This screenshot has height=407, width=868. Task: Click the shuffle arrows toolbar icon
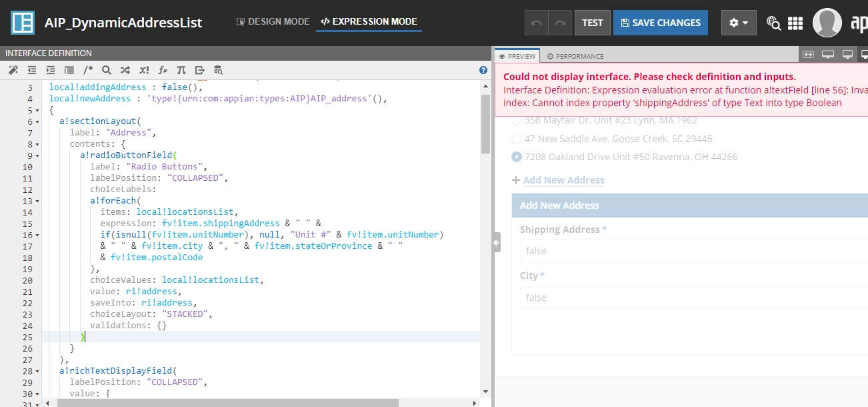click(x=125, y=70)
